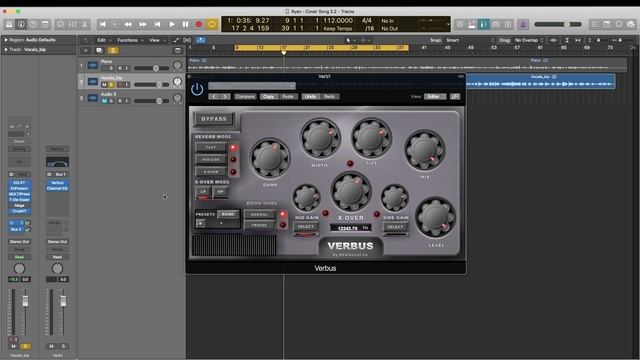Click the BYPASS button in Verbus

click(214, 119)
